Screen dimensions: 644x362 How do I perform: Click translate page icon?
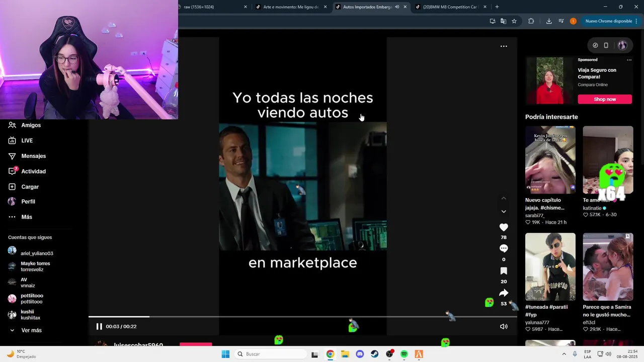503,21
